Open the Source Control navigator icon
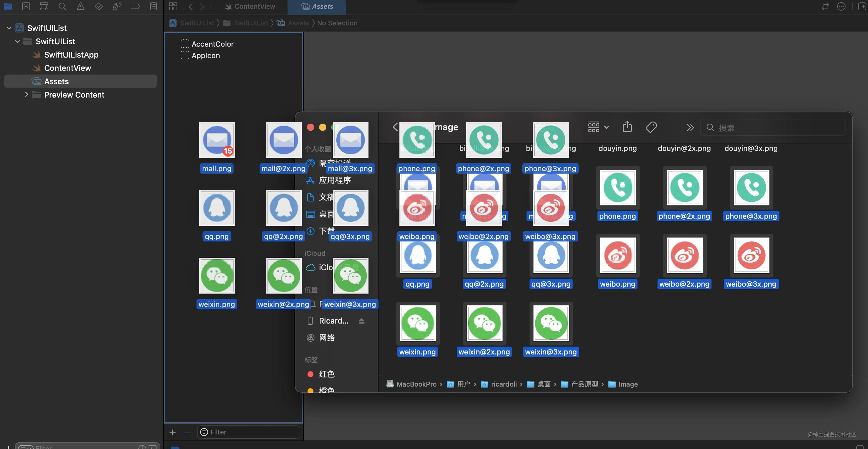This screenshot has height=449, width=868. point(26,6)
